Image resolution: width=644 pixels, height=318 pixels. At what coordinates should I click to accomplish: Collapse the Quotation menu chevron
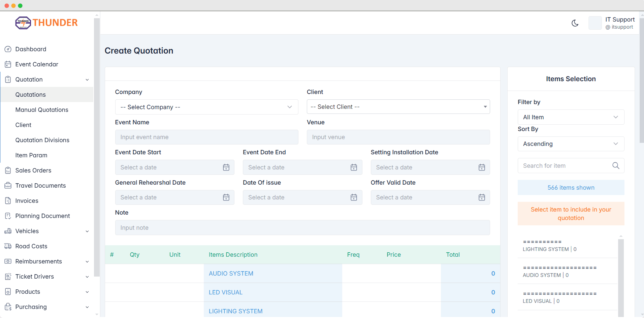[87, 80]
